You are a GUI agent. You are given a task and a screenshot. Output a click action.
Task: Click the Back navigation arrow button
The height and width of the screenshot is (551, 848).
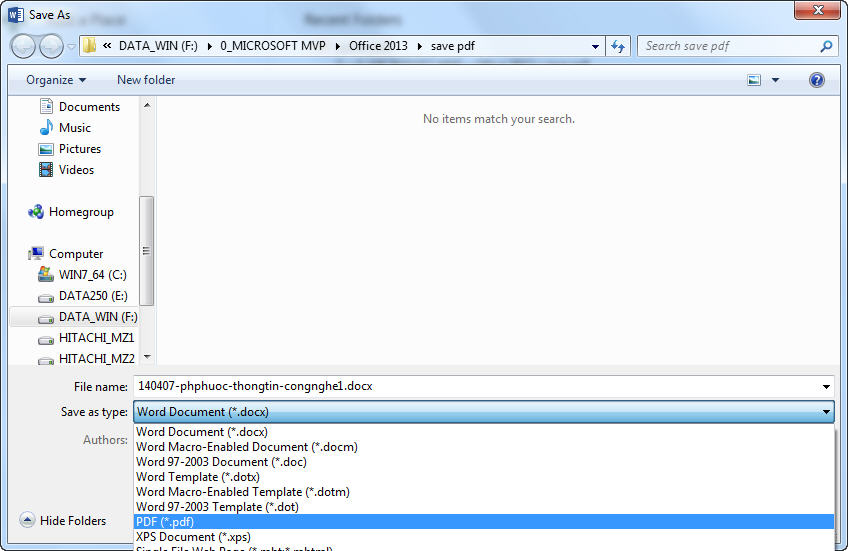(23, 46)
